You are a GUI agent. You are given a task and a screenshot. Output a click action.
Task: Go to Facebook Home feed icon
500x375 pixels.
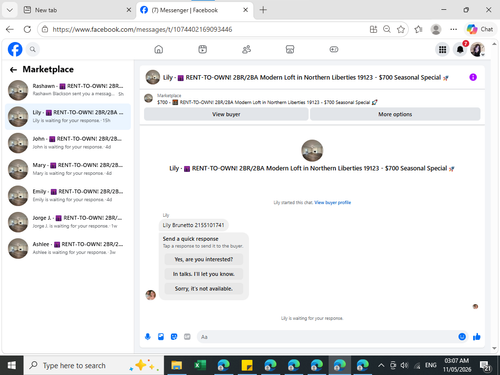[159, 49]
